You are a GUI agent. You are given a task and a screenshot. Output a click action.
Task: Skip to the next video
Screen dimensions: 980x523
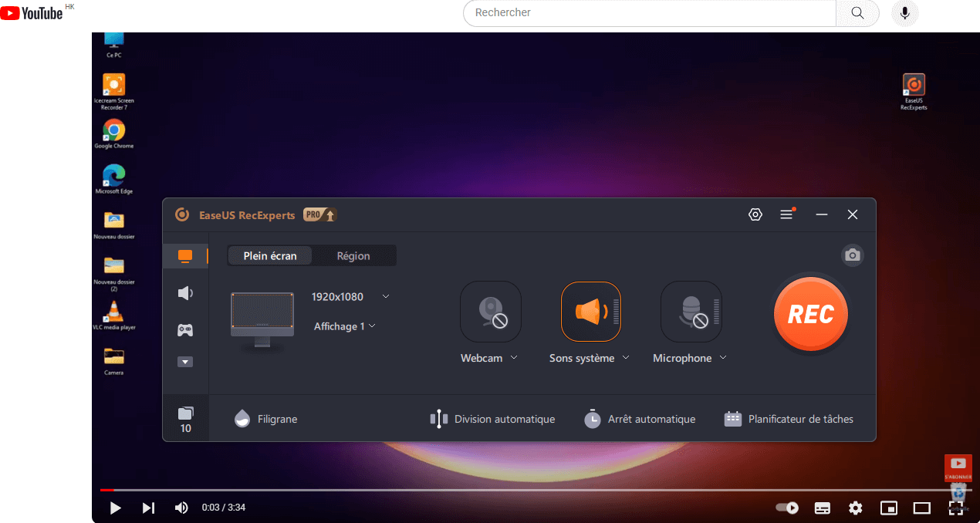coord(148,508)
